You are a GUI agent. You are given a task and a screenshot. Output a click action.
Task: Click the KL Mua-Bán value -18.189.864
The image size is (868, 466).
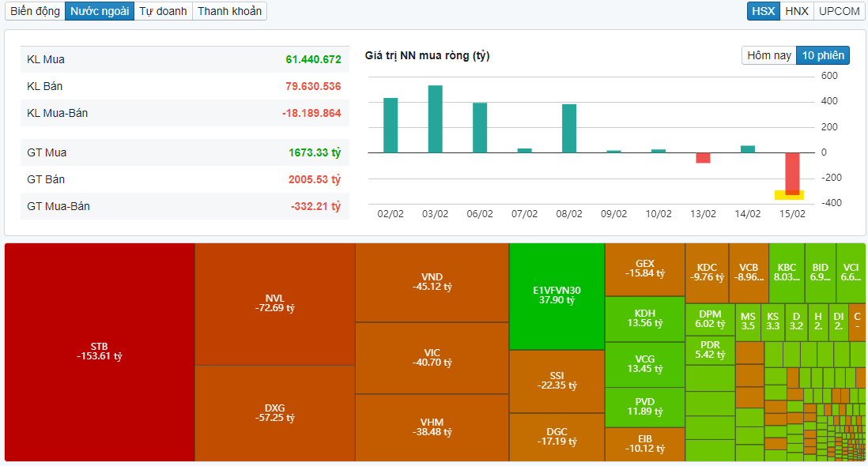tap(311, 113)
